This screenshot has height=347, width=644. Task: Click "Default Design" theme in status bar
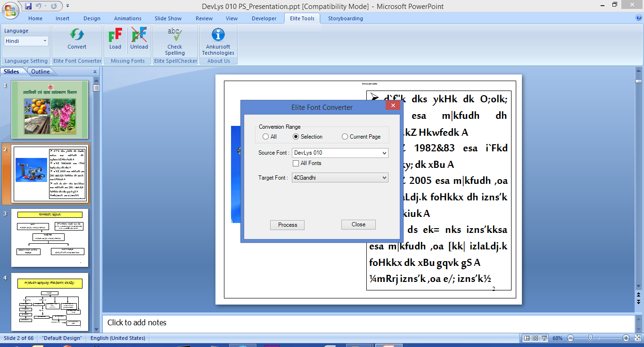(62, 338)
